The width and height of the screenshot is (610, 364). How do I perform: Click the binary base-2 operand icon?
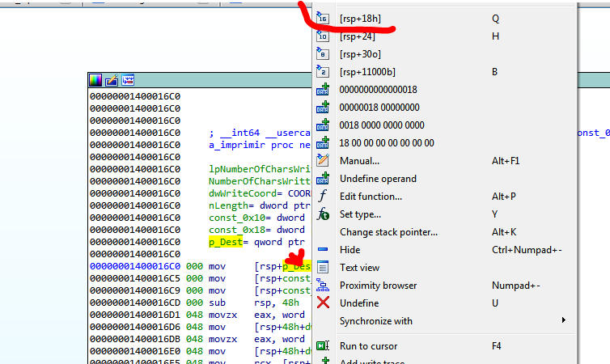point(323,72)
